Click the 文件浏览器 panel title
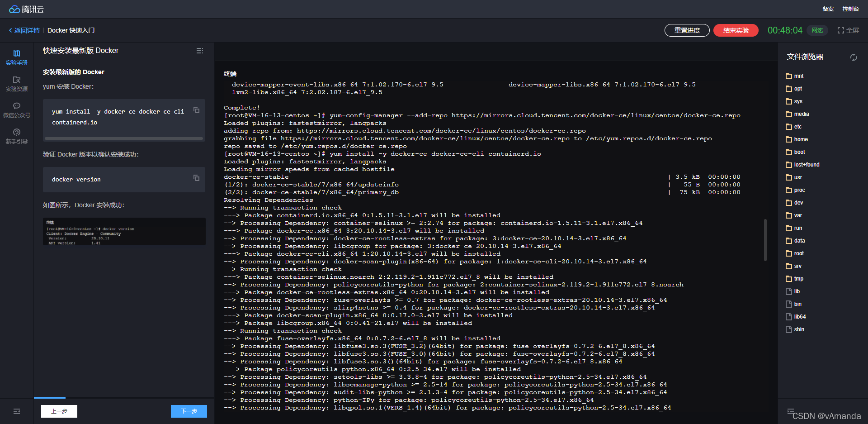The height and width of the screenshot is (424, 868). click(x=805, y=57)
